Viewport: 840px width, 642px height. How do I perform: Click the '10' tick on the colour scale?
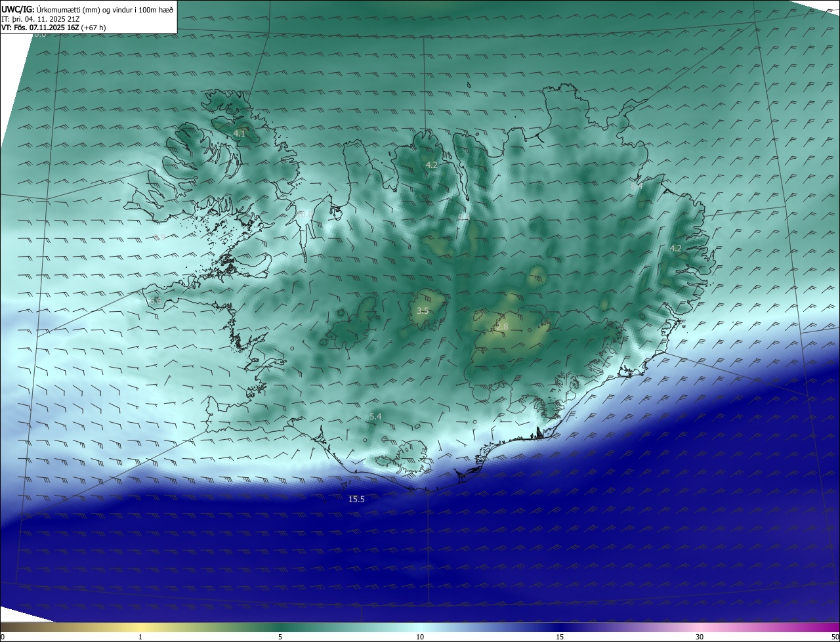tap(420, 637)
